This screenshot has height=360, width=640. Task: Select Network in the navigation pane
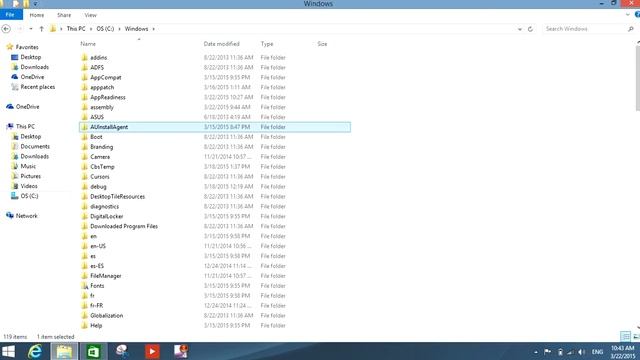pos(27,216)
